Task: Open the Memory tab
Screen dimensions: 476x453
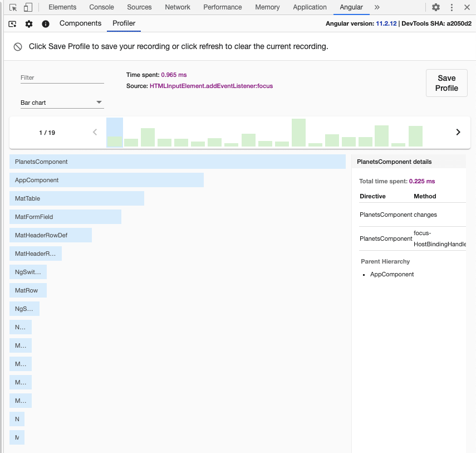Action: point(267,7)
